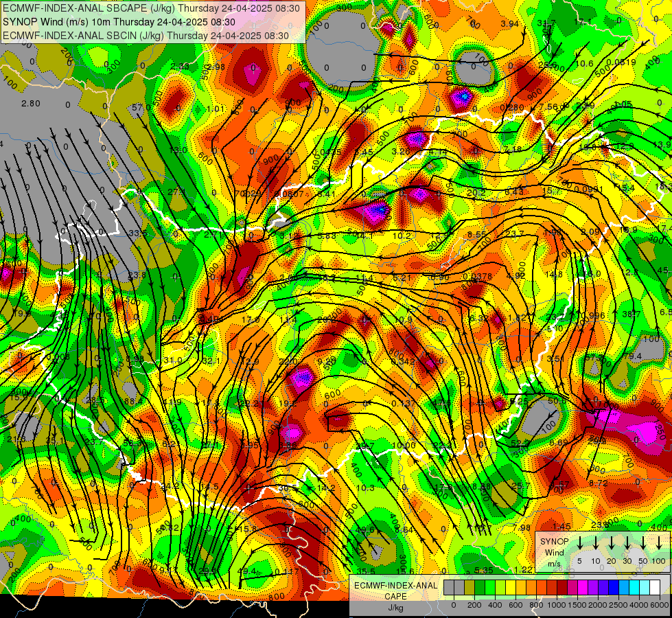Click the '2500' tick label on CAPE scale
Screen dimensions: 672x618
tap(618, 605)
